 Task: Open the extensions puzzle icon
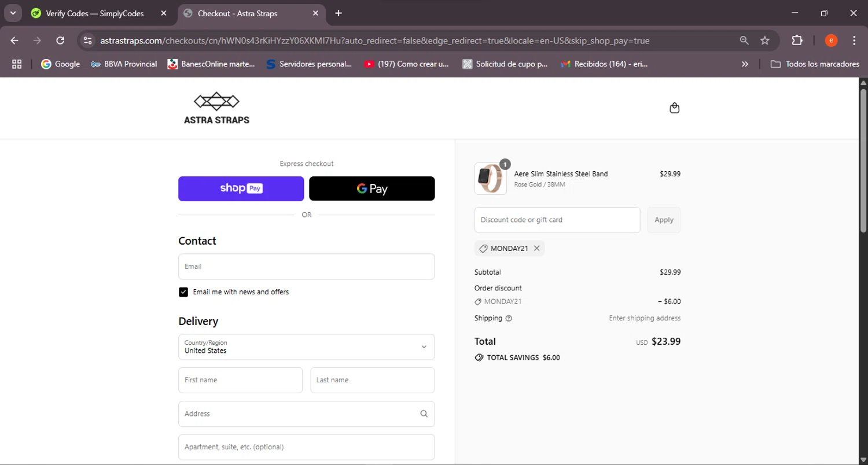(x=797, y=40)
